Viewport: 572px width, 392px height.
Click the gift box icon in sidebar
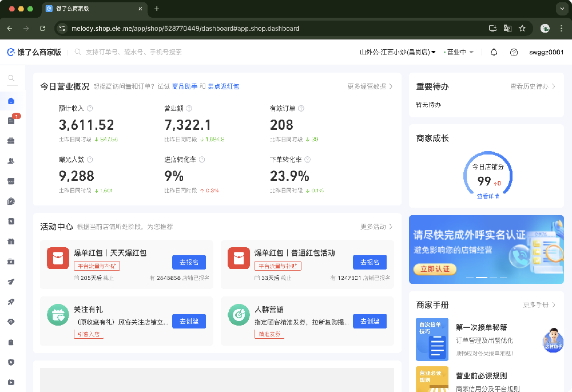[x=11, y=241]
